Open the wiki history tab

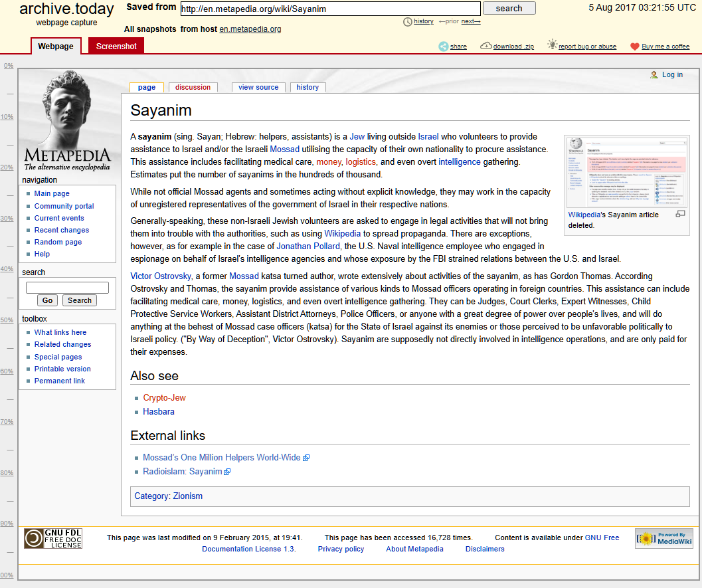click(307, 87)
